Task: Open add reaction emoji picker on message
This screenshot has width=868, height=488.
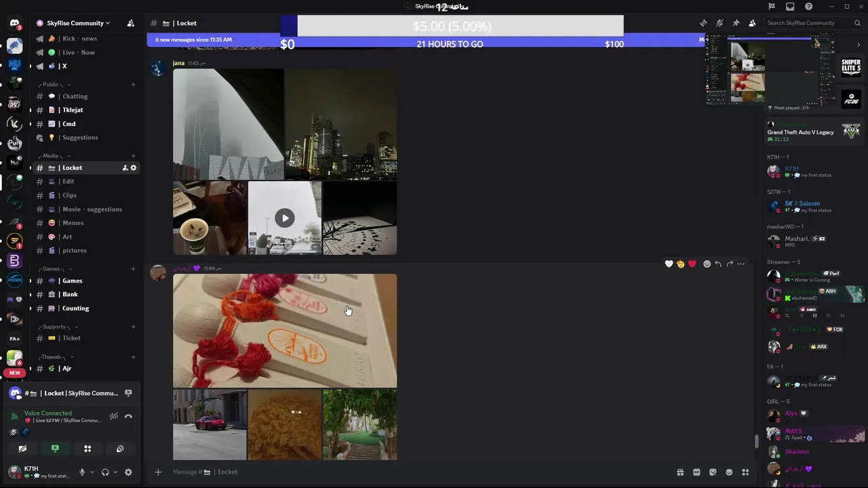Action: (707, 264)
